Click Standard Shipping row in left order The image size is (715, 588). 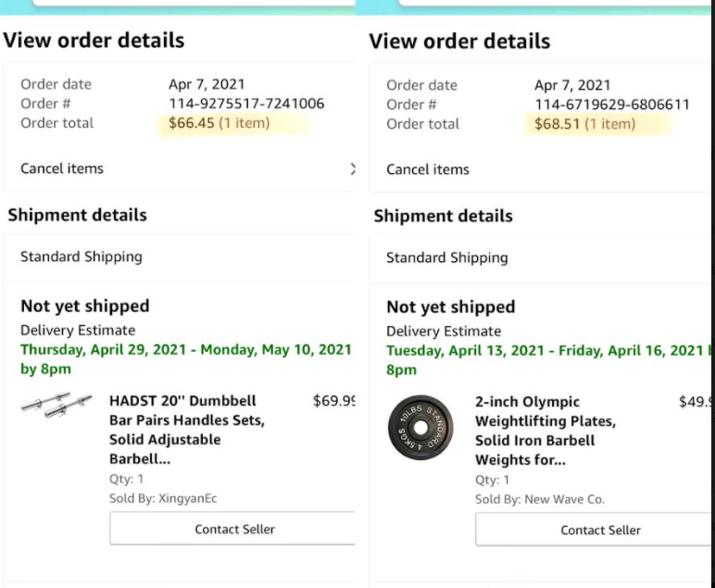pyautogui.click(x=179, y=256)
